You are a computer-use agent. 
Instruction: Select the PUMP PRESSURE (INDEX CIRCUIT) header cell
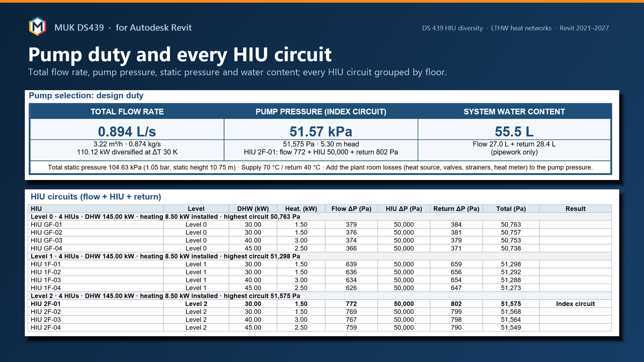(321, 112)
